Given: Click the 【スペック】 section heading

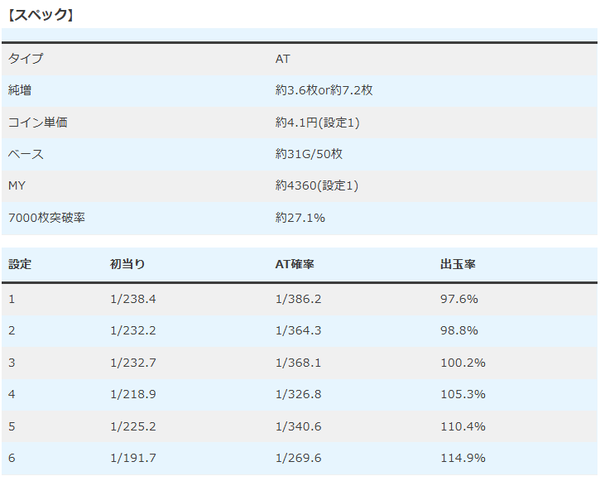Looking at the screenshot, I should [x=40, y=15].
